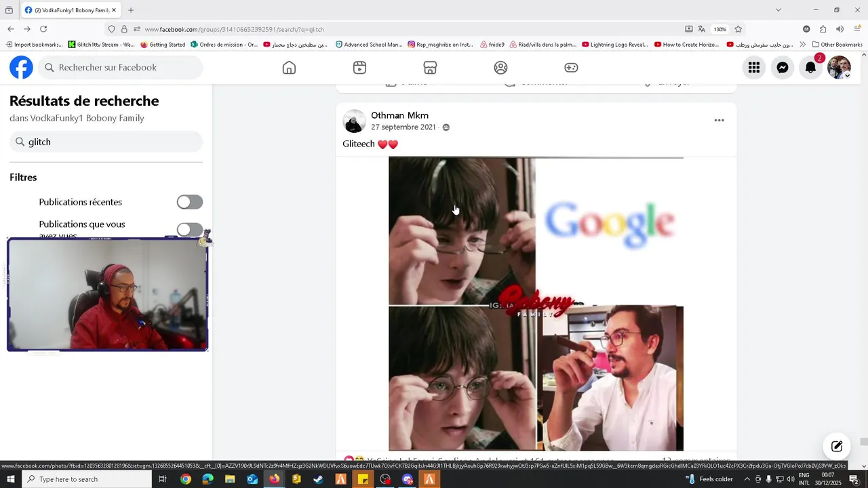868x488 pixels.
Task: Open Outlook from the taskbar
Action: click(252, 479)
